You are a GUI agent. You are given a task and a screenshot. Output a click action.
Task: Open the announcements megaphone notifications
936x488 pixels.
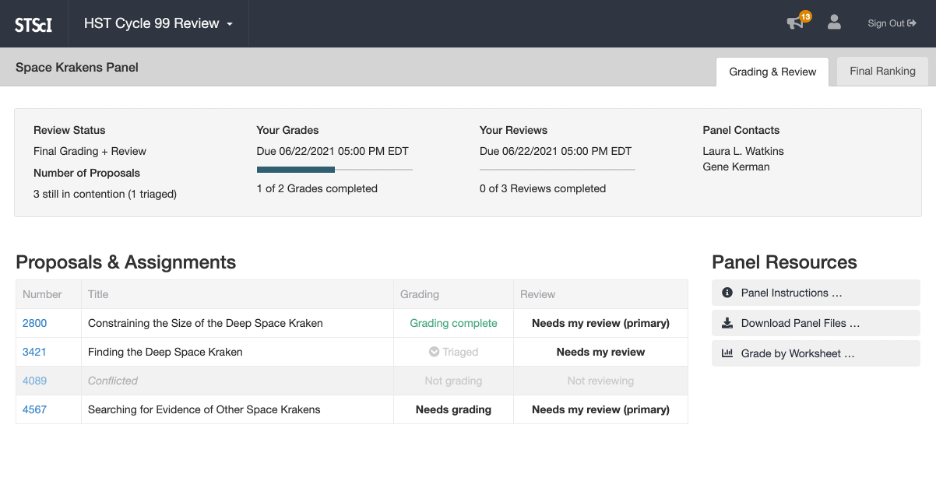point(795,23)
